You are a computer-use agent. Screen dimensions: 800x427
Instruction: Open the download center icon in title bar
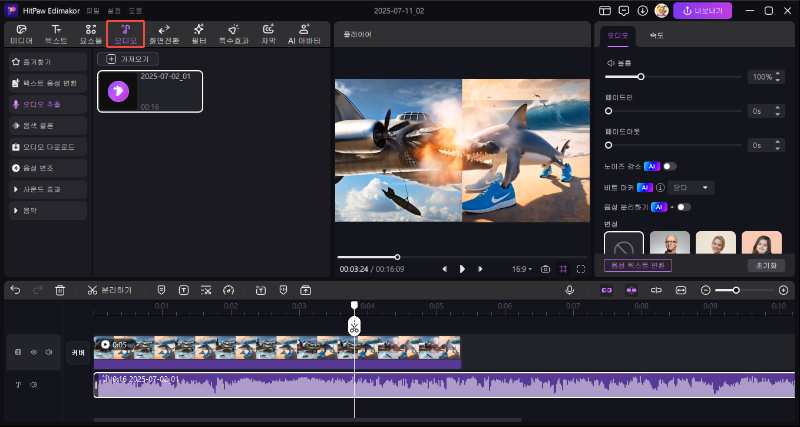[642, 11]
